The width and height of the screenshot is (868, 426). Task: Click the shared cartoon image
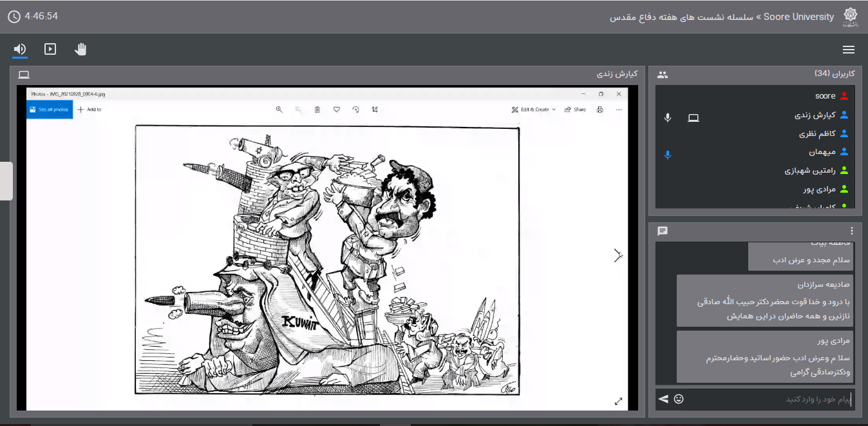327,260
